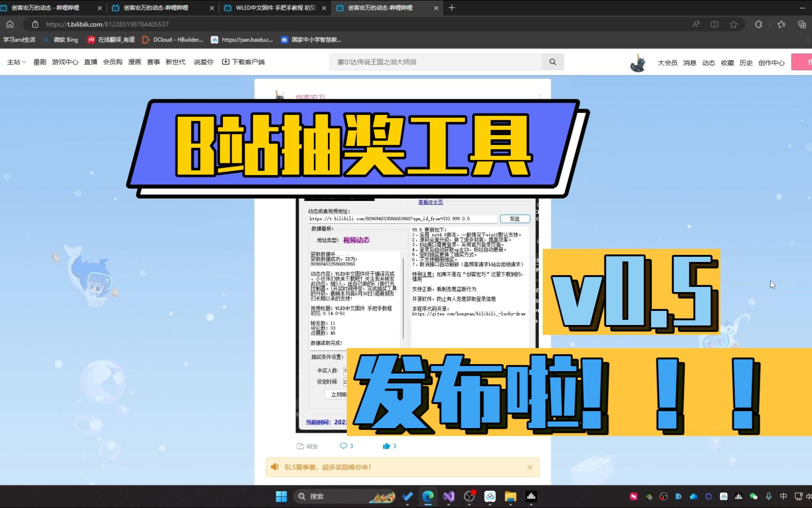Viewport: 812px width, 508px height.
Task: Open 游戏中心 in Bilibili navigation
Action: 65,62
